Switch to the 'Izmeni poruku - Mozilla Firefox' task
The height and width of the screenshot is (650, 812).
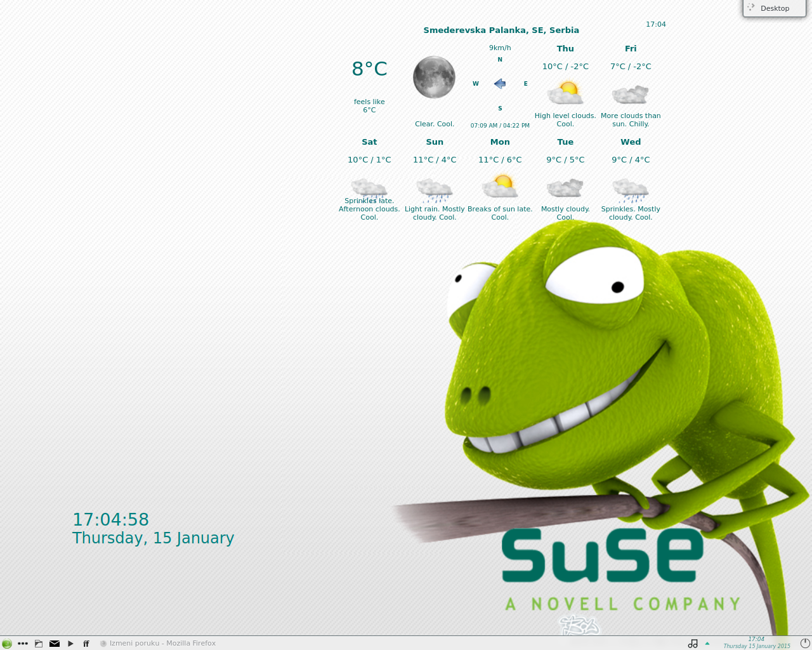(x=158, y=644)
